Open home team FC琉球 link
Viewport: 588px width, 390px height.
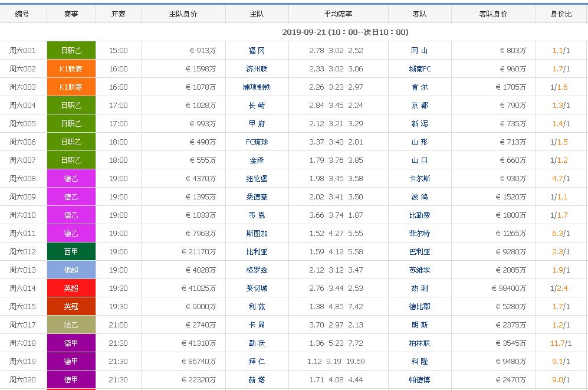[x=257, y=142]
